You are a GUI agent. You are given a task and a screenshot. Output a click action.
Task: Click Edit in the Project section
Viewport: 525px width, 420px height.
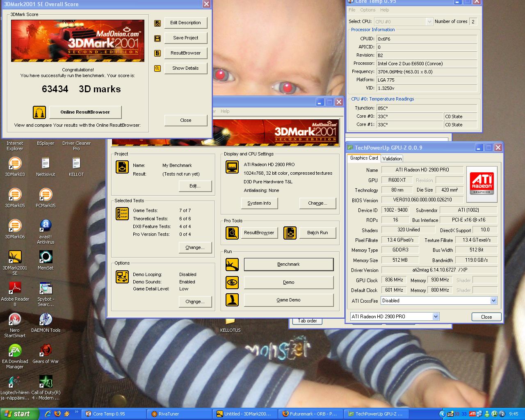(x=195, y=186)
